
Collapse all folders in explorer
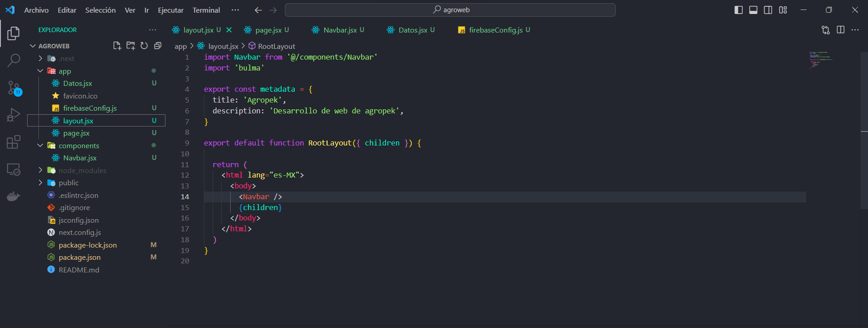pos(158,46)
